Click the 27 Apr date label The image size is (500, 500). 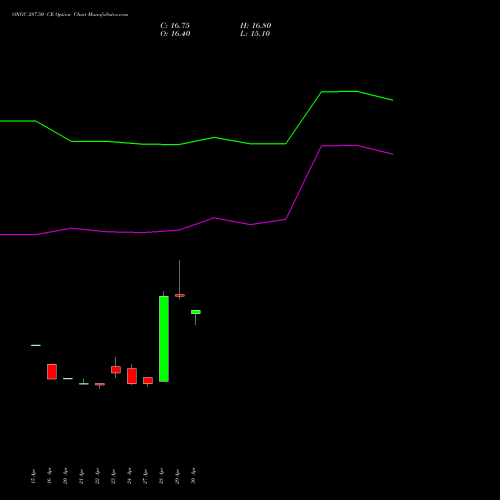click(145, 476)
